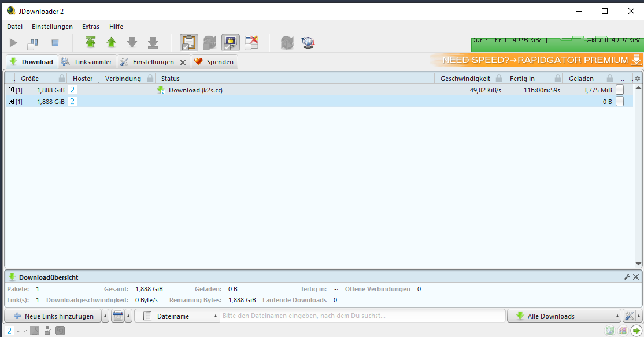Viewport: 644px width, 337px height.
Task: Open the Spenden tab
Action: [214, 62]
